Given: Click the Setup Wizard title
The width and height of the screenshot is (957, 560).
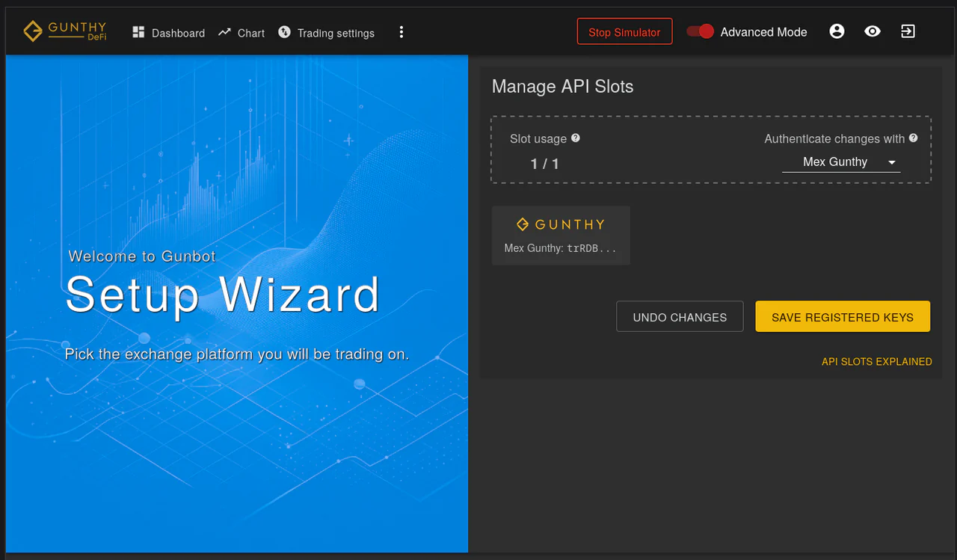Looking at the screenshot, I should 223,294.
